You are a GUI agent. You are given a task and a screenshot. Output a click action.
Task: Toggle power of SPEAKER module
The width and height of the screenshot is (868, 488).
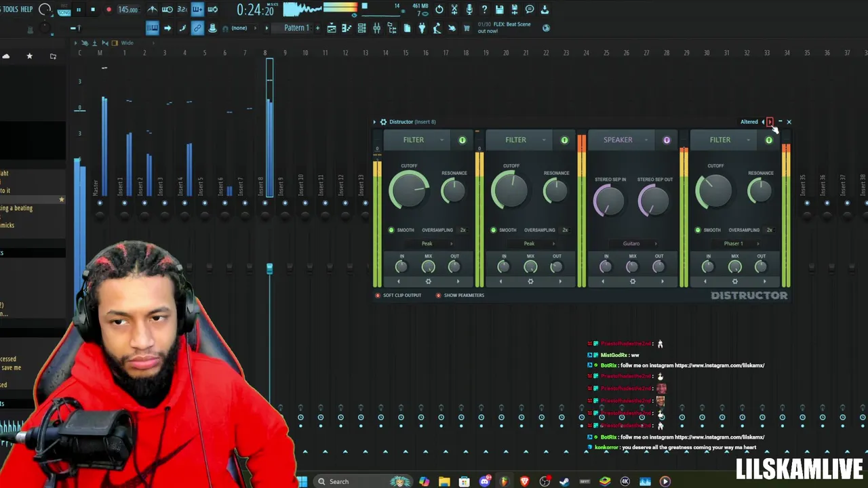(667, 140)
